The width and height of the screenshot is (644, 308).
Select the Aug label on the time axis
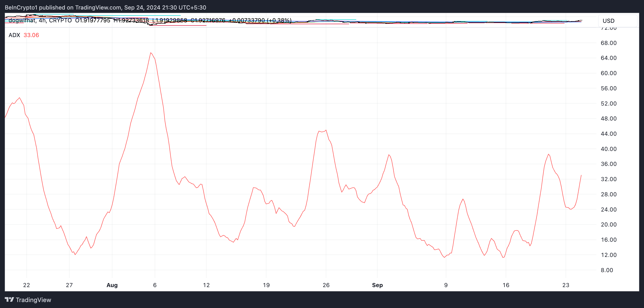point(112,285)
